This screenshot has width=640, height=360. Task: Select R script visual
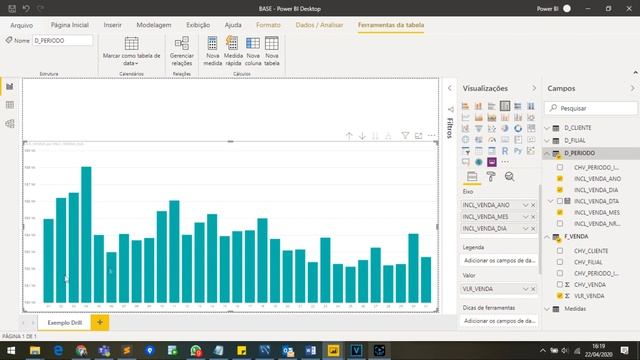click(x=505, y=151)
